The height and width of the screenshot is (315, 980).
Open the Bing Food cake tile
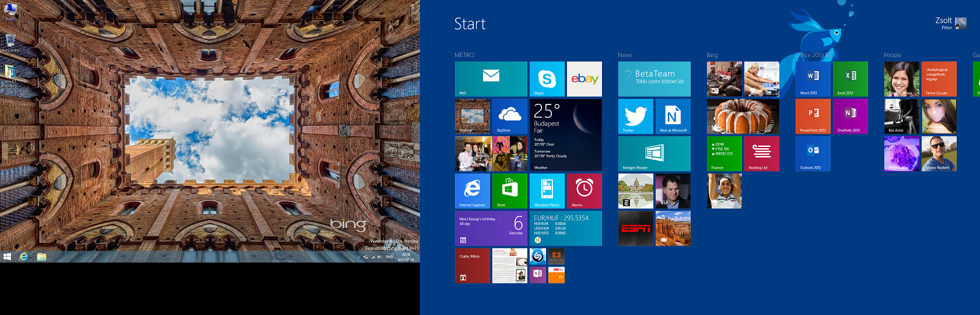743,116
